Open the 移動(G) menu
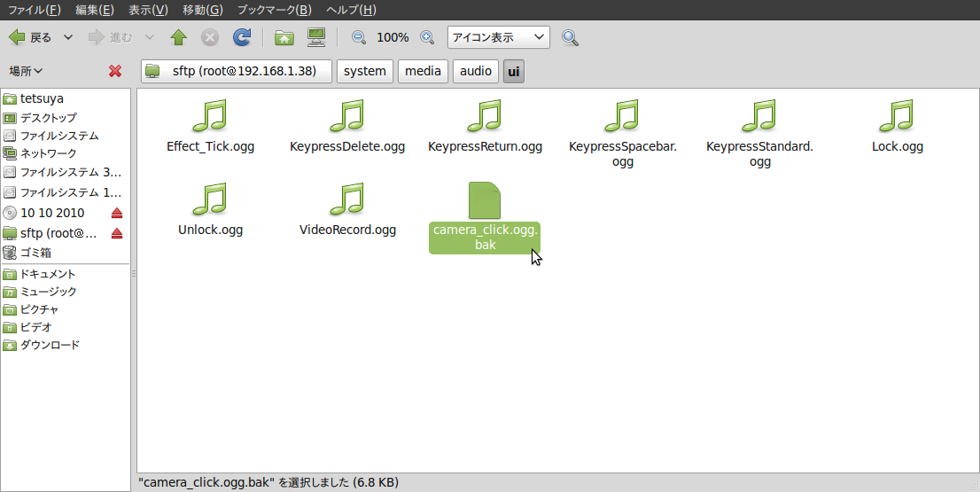Screen dimensions: 980x492 tap(203, 10)
